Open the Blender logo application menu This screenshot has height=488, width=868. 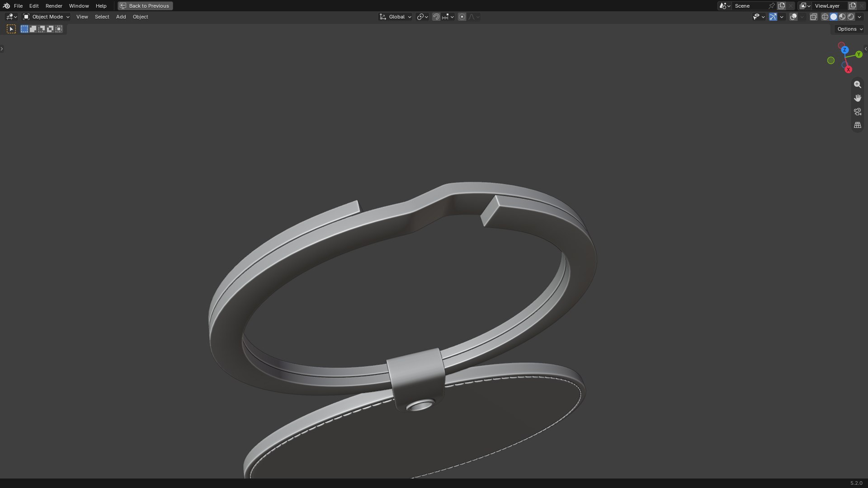click(x=6, y=6)
